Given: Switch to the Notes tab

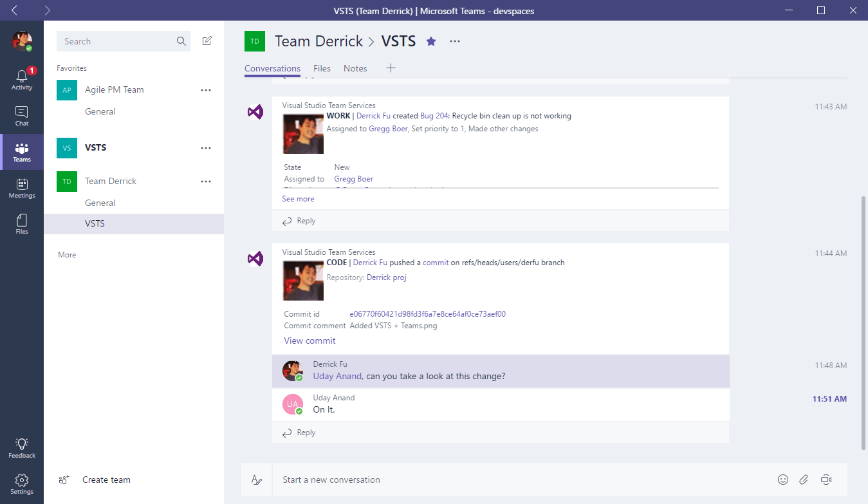Looking at the screenshot, I should pyautogui.click(x=355, y=68).
